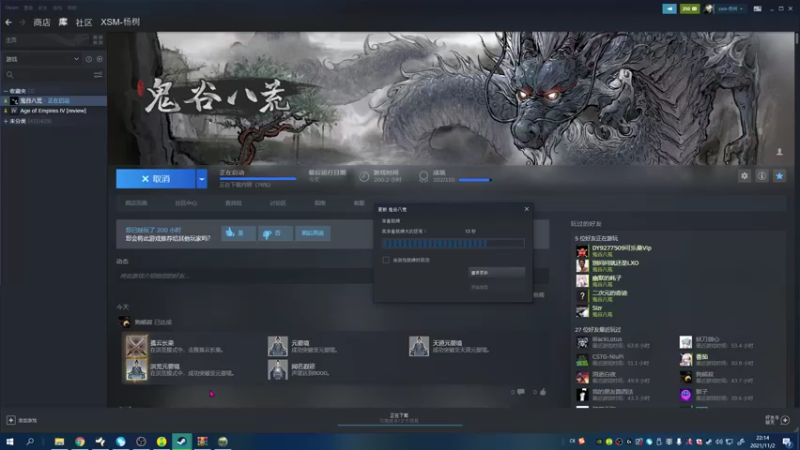Open unknown question-mark friend avatar
Image resolution: width=800 pixels, height=450 pixels.
tap(582, 295)
